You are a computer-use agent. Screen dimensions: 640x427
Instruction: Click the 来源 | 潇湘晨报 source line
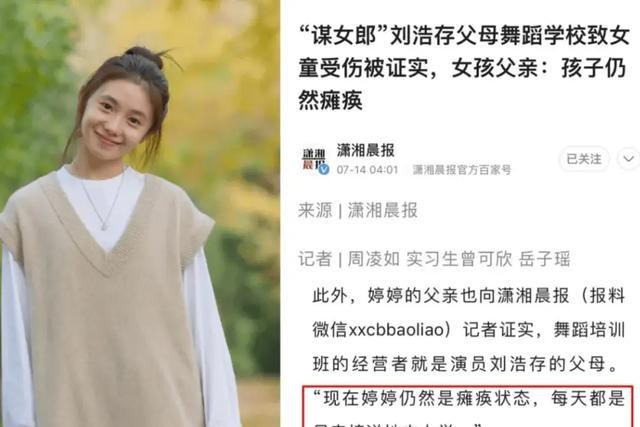point(358,211)
